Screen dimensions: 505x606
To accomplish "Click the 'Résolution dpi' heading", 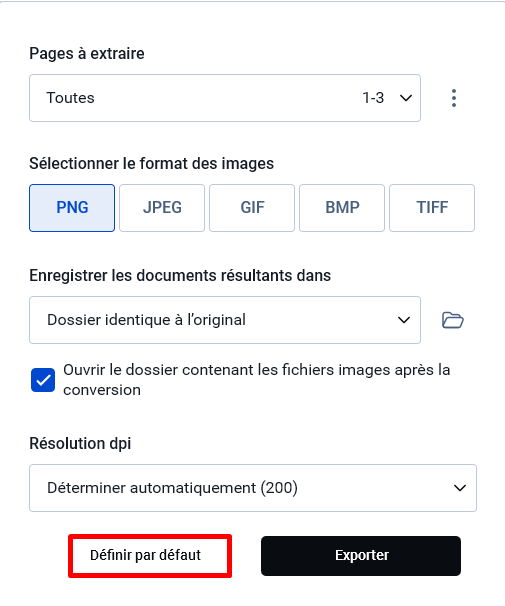I will click(x=80, y=443).
